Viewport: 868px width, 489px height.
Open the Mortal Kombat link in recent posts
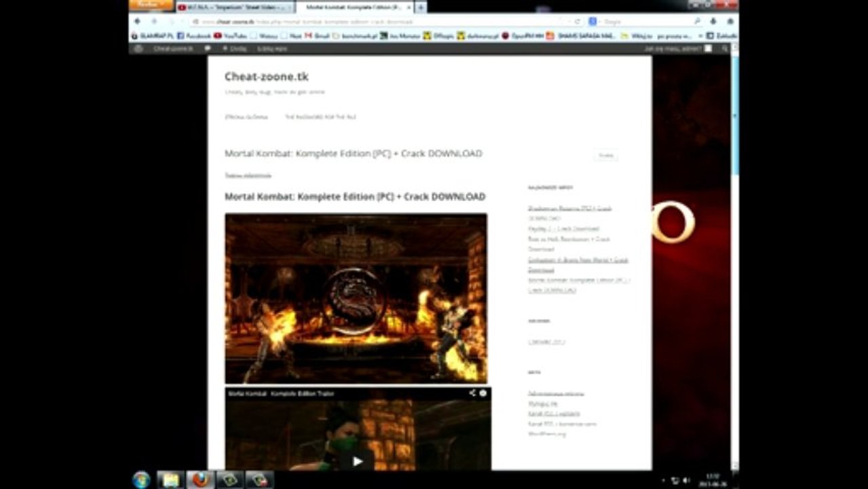click(x=579, y=285)
